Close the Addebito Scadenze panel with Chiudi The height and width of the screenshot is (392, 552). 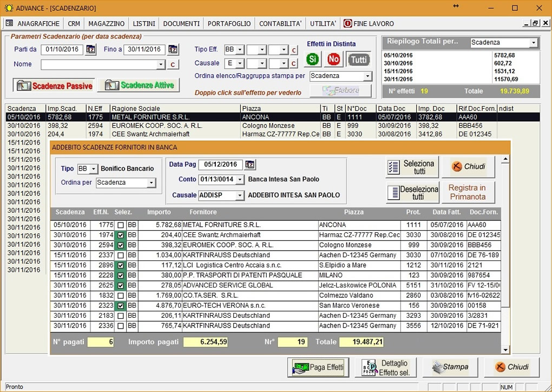(x=468, y=167)
